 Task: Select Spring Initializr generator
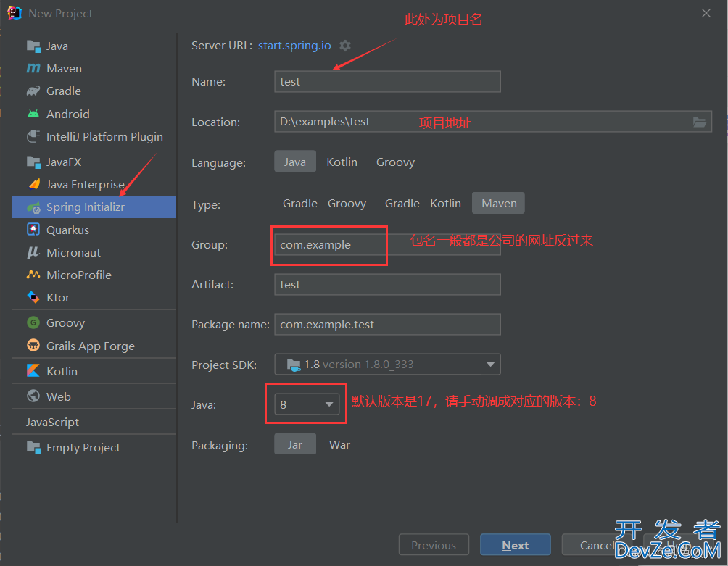click(94, 207)
